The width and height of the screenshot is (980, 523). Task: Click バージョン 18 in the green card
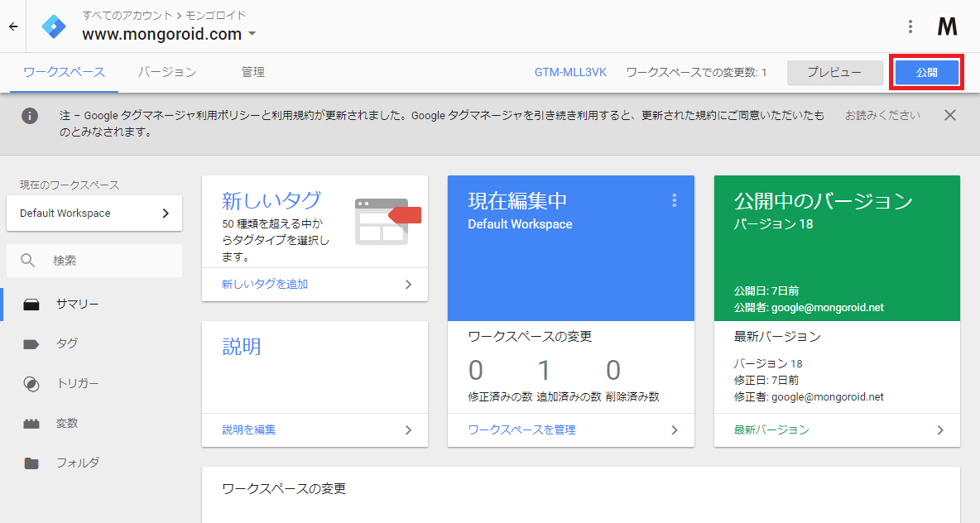(774, 224)
